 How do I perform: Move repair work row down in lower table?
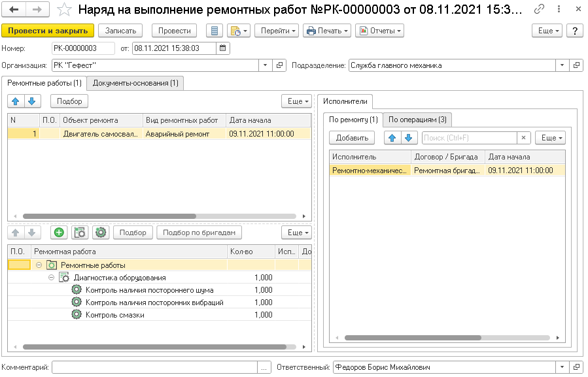click(x=32, y=233)
